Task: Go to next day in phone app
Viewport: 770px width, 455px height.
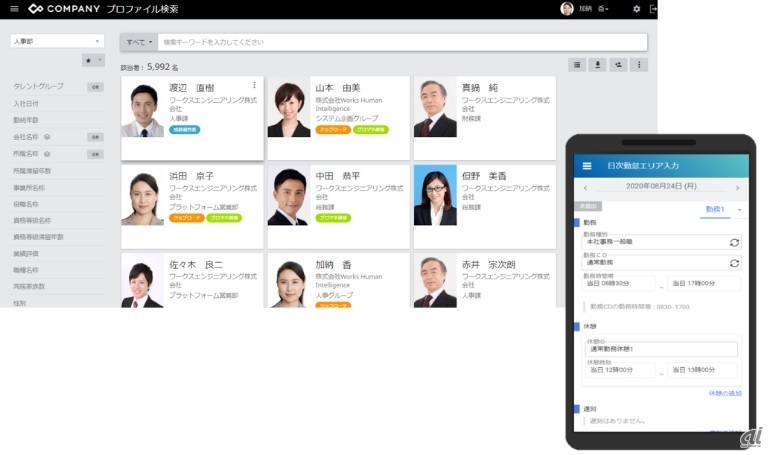Action: (x=738, y=188)
